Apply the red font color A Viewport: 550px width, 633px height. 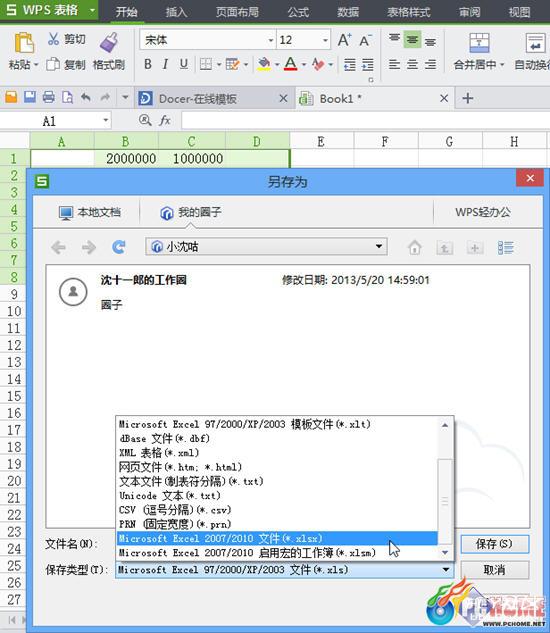291,64
